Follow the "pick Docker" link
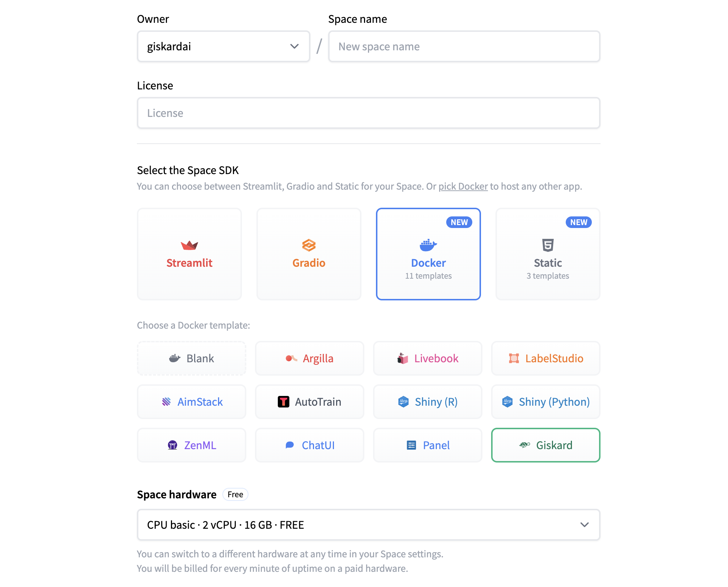 463,186
